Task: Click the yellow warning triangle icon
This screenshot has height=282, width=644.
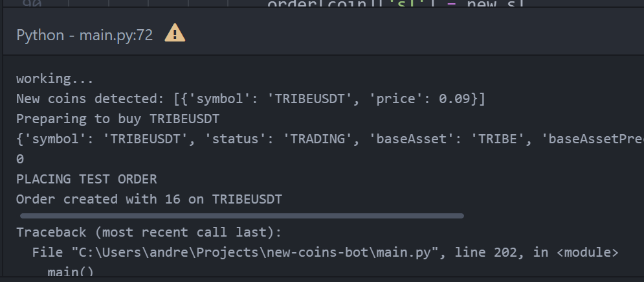Action: point(175,33)
